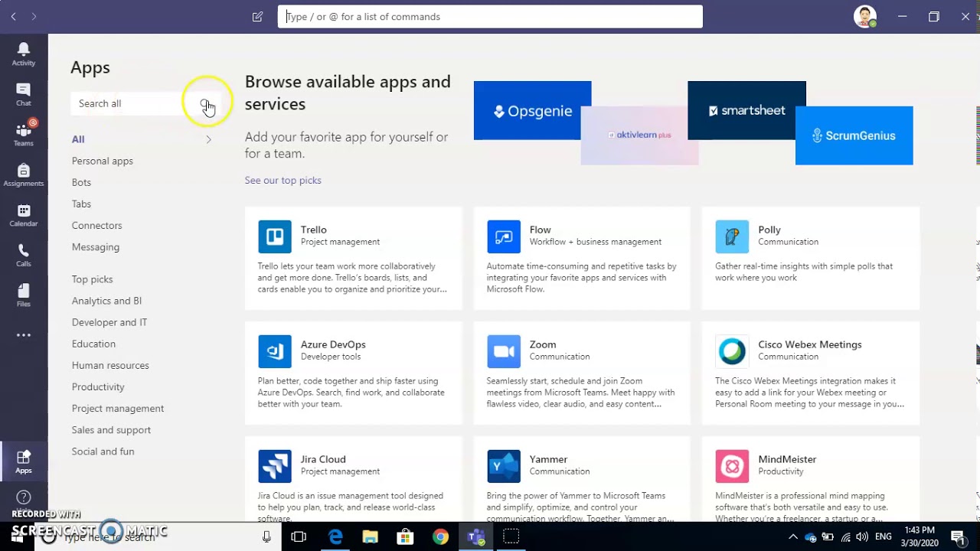Open the Zoom app title

(543, 344)
